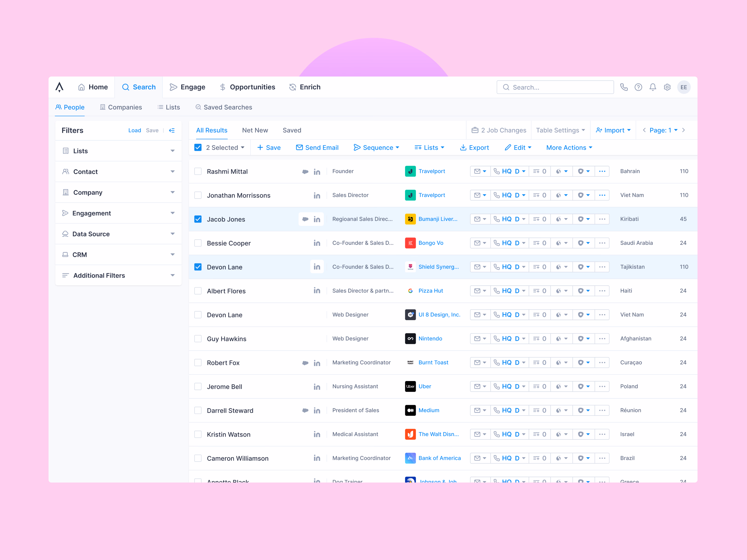Switch to the Net New tab

click(255, 130)
